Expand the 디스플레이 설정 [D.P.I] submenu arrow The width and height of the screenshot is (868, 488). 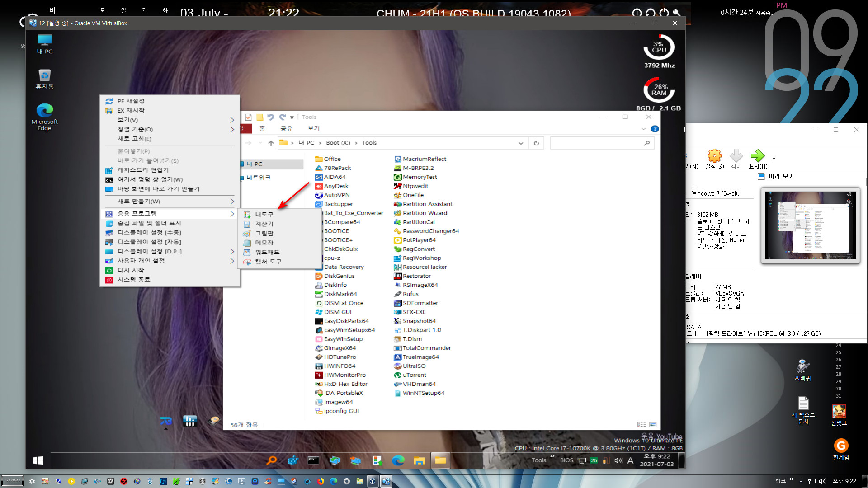[232, 252]
